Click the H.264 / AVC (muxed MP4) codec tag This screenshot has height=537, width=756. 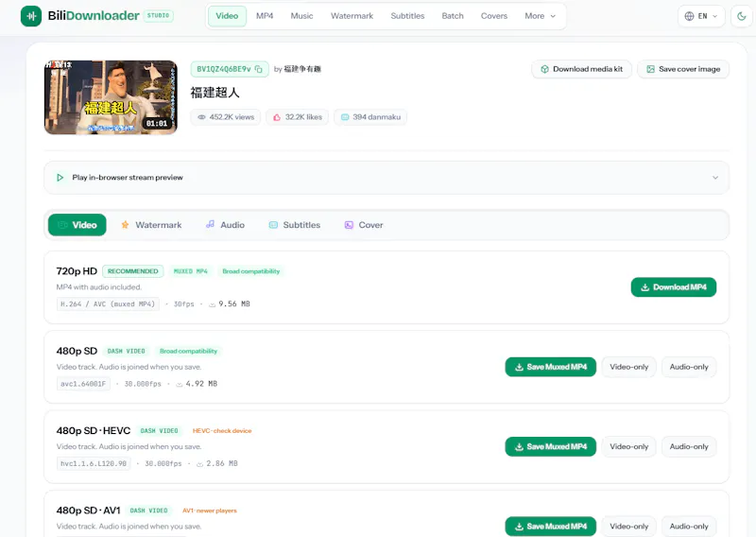108,304
